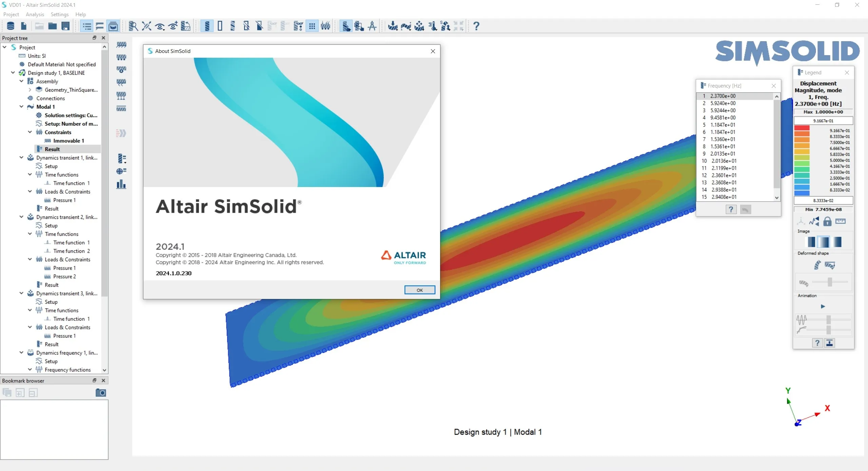Close the About SimSolid dialog
This screenshot has height=471, width=868.
(433, 51)
